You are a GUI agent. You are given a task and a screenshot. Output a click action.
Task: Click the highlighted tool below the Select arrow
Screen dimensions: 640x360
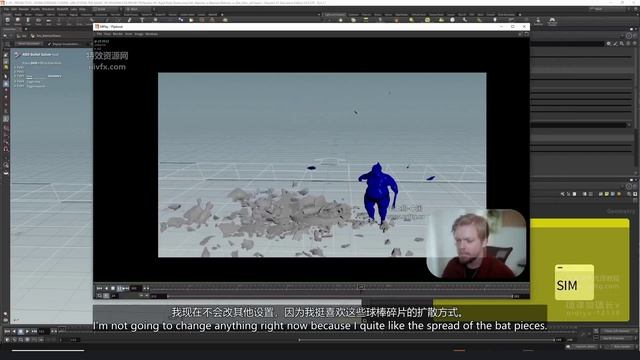click(6, 84)
